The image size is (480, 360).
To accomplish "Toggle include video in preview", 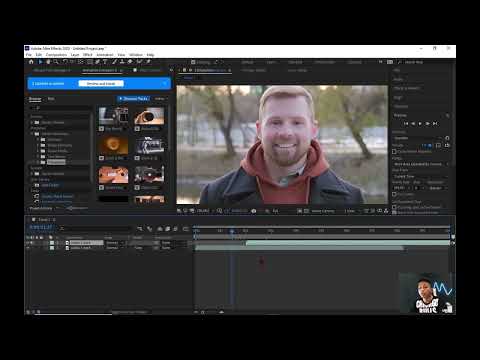I will 424,146.
